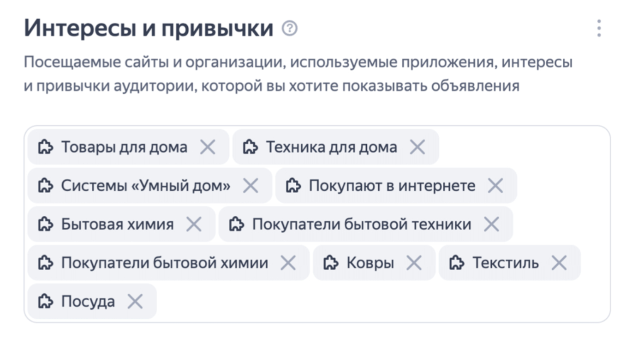The width and height of the screenshot is (644, 352).
Task: Remove the Покупают в интернете tag
Action: (495, 186)
